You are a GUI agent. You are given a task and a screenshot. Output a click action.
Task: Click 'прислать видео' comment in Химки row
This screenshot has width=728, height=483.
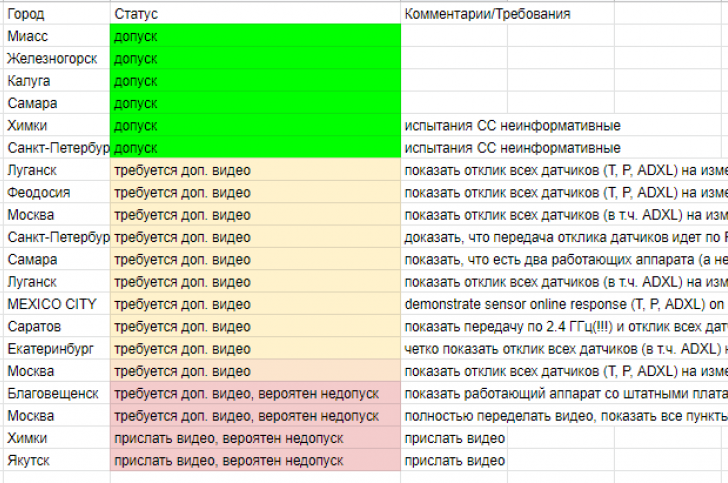tap(455, 438)
